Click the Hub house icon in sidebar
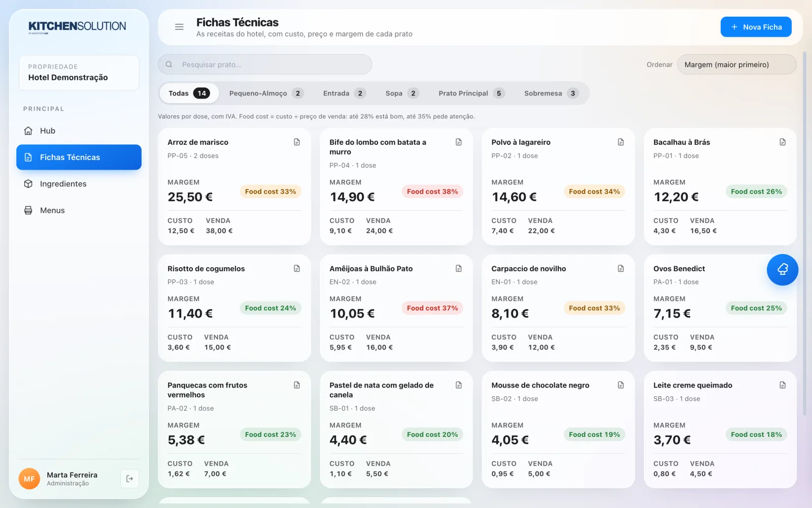The width and height of the screenshot is (812, 508). [28, 131]
